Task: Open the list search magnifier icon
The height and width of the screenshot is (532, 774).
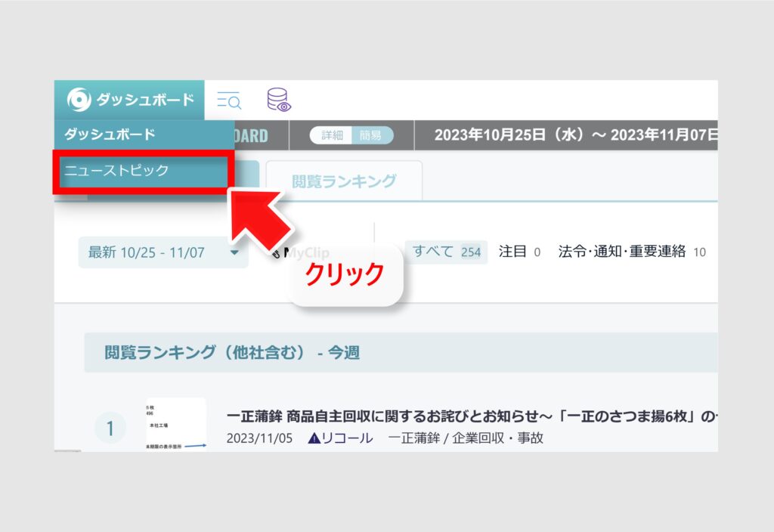Action: [x=228, y=101]
